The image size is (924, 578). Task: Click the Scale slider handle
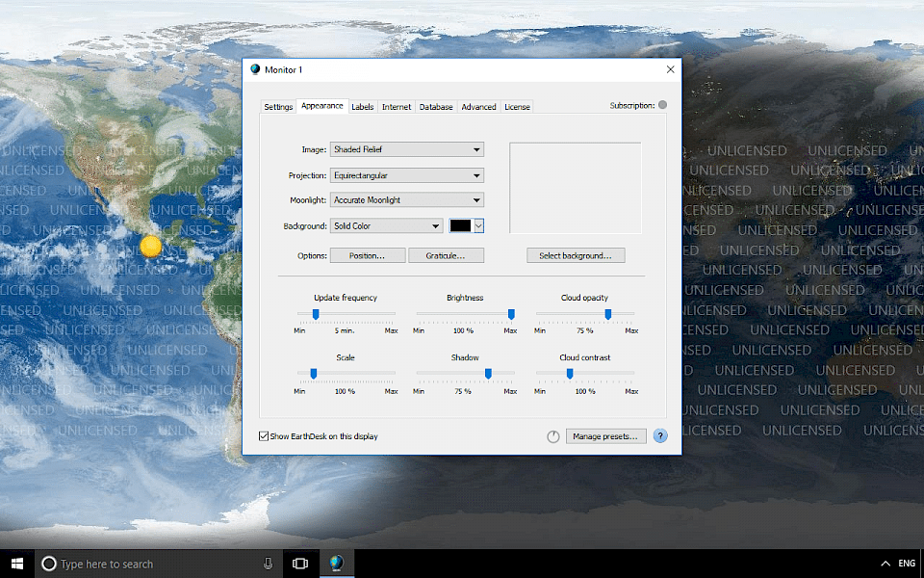(314, 374)
